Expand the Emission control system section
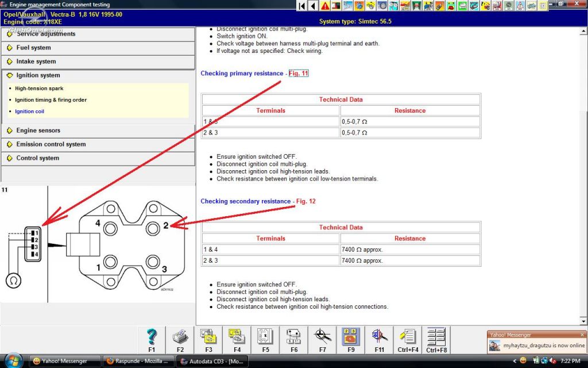Viewport: 588px width, 368px height. [x=98, y=144]
